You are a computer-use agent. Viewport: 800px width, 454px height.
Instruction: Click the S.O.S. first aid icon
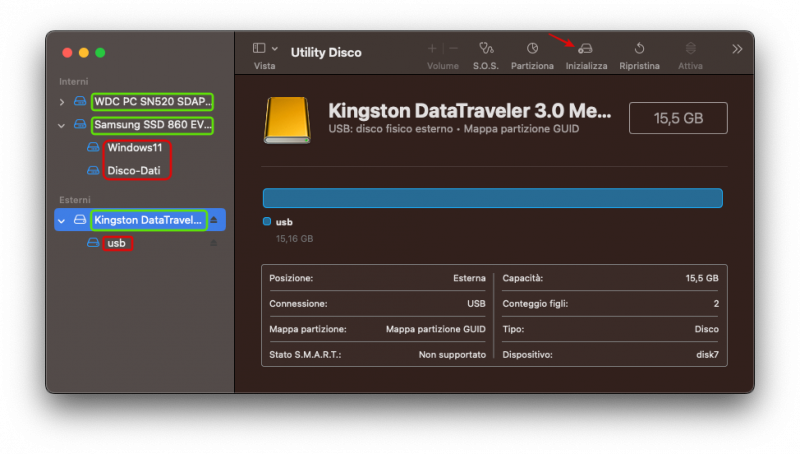point(486,48)
